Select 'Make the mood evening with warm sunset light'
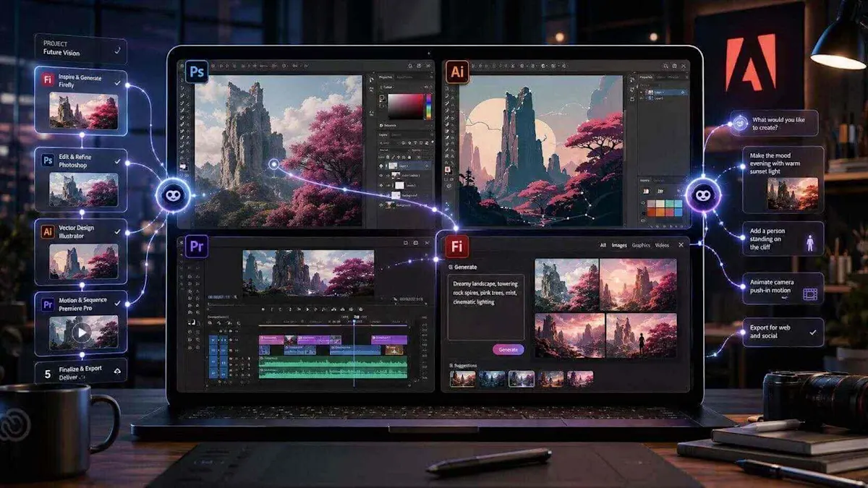 pyautogui.click(x=783, y=179)
